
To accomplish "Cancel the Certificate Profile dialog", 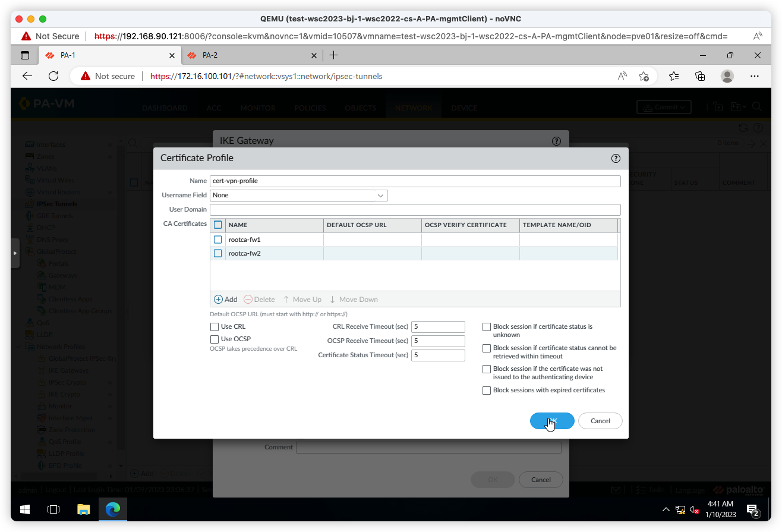I will coord(600,421).
